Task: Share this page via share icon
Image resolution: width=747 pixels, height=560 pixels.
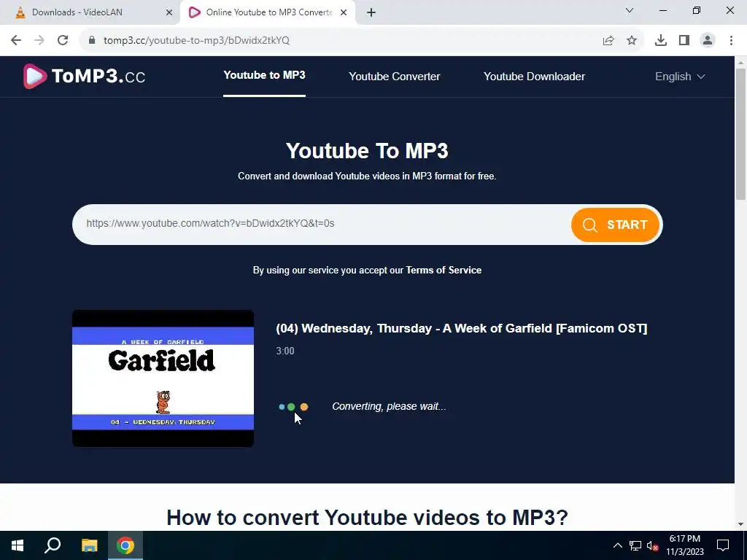Action: coord(608,41)
